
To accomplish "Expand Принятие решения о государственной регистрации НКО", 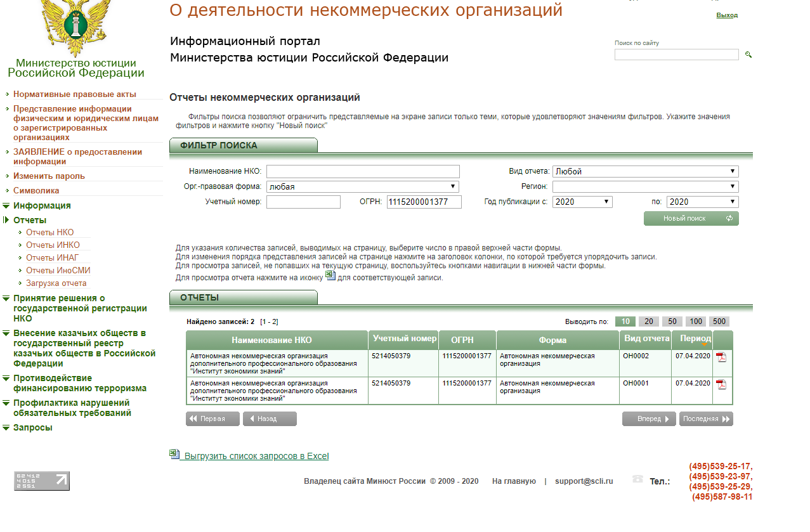I will tap(80, 308).
